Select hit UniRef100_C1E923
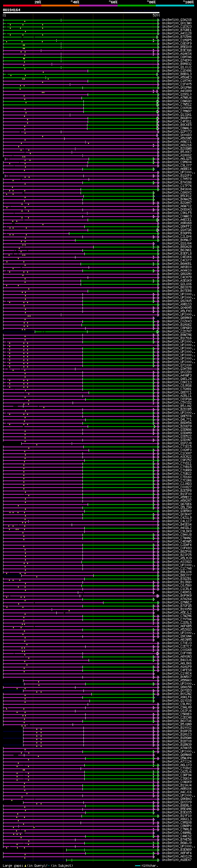The height and width of the screenshot is (868, 197). (x=176, y=26)
